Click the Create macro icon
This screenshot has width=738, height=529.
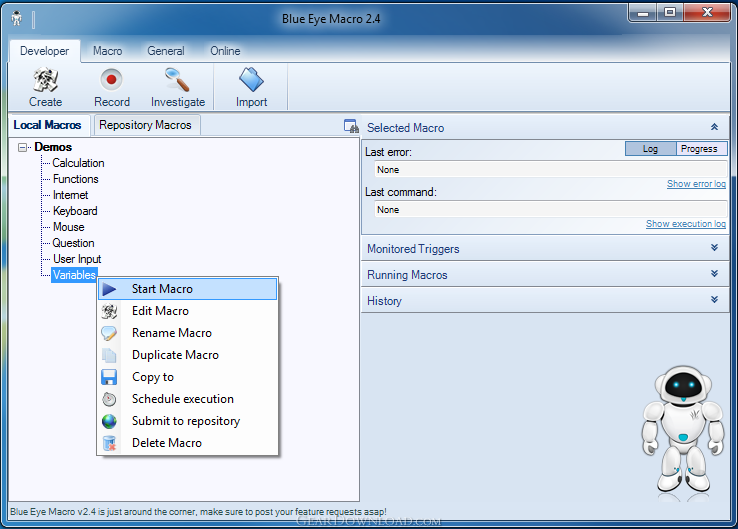click(45, 80)
